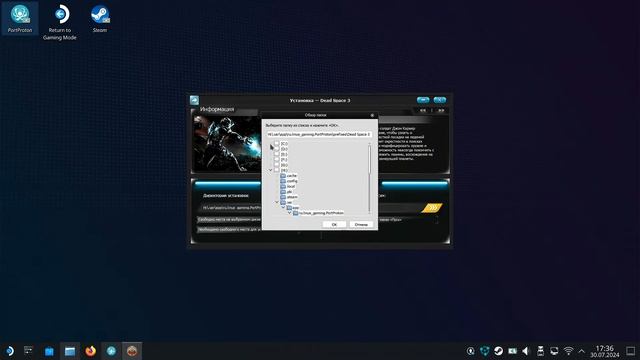The image size is (640, 360).
Task: Cancel the dialog with the Отмена button
Action: (361, 224)
